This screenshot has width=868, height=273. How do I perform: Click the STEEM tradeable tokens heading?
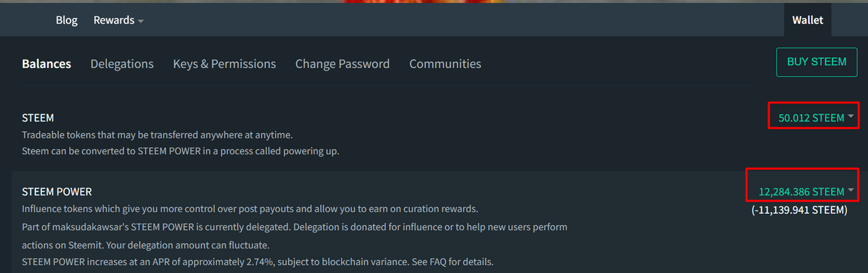click(38, 117)
